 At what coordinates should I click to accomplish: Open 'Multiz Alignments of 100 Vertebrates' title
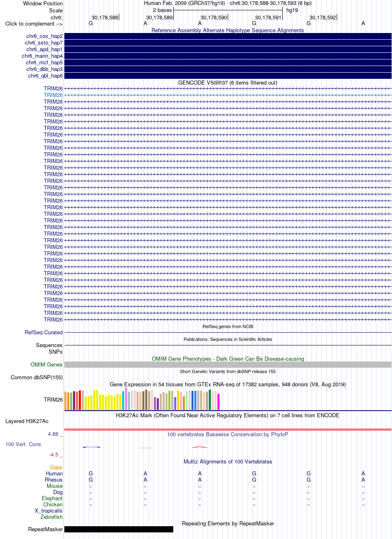(x=228, y=461)
